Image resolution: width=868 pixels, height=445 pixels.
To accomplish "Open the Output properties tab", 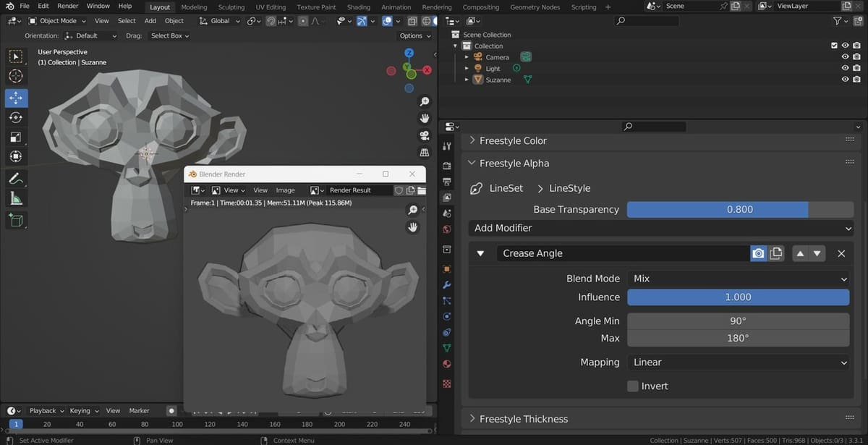I will coord(447,181).
